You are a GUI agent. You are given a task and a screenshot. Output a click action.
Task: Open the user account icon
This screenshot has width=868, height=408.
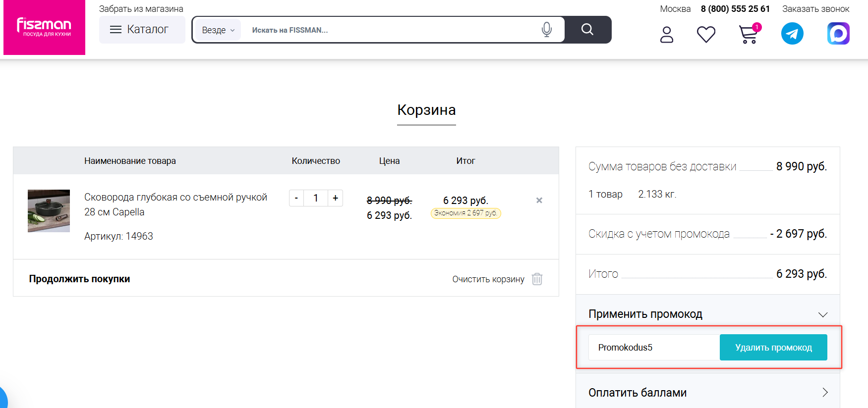pos(667,35)
